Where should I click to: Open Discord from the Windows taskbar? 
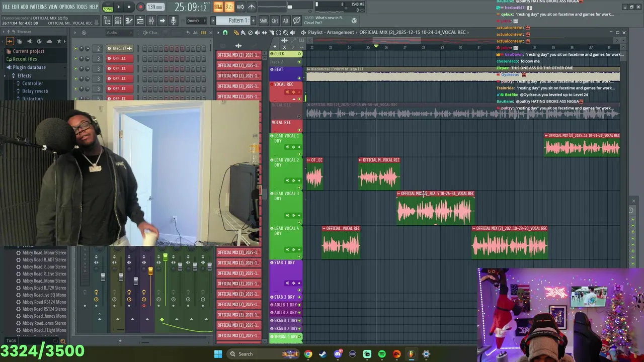(338, 354)
